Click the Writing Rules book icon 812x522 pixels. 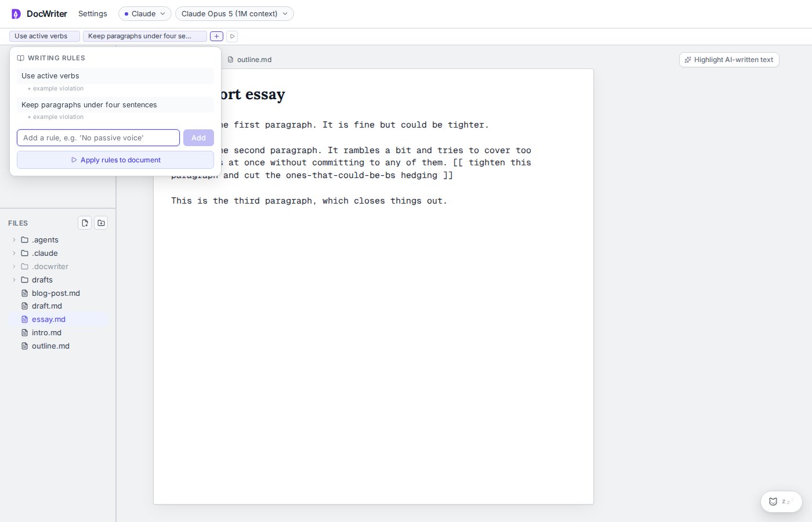pyautogui.click(x=20, y=58)
